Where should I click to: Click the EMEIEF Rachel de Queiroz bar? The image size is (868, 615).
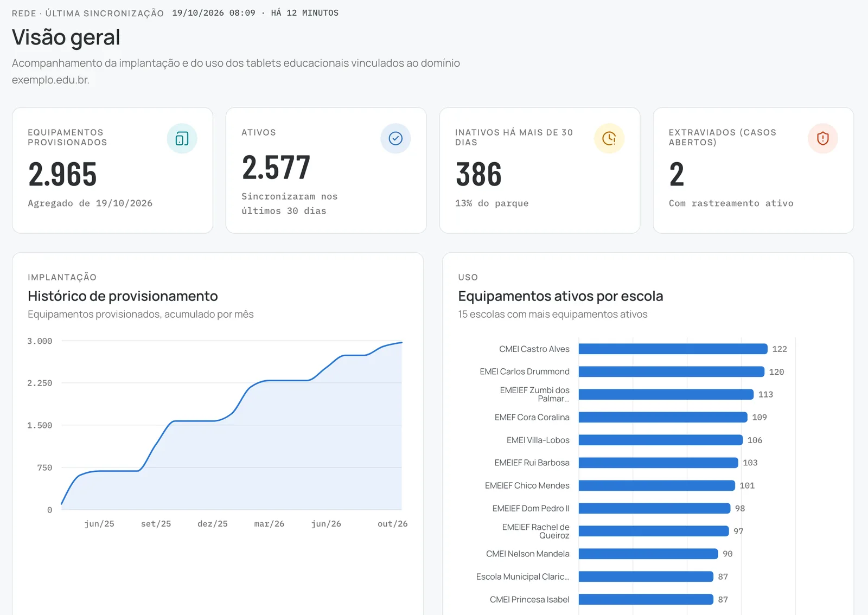coord(654,531)
